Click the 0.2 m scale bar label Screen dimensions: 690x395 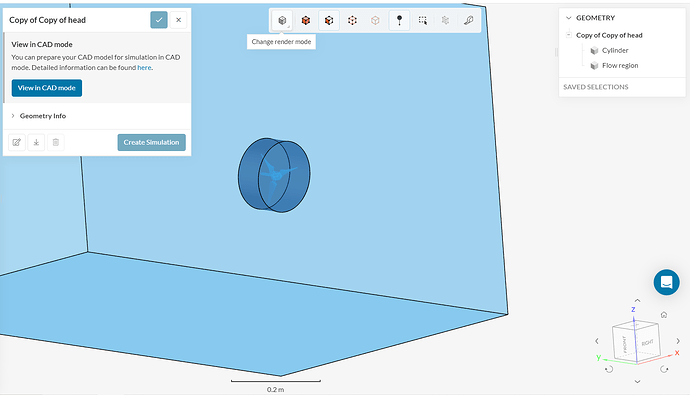275,390
